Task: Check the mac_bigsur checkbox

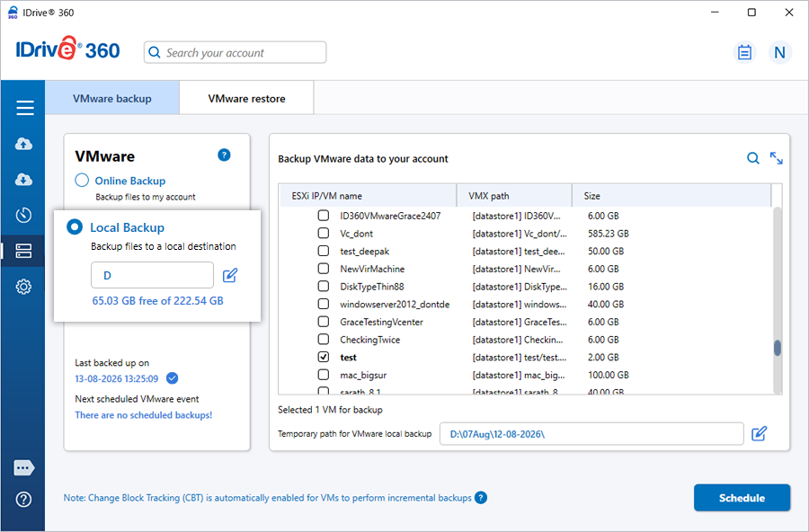Action: [x=324, y=375]
